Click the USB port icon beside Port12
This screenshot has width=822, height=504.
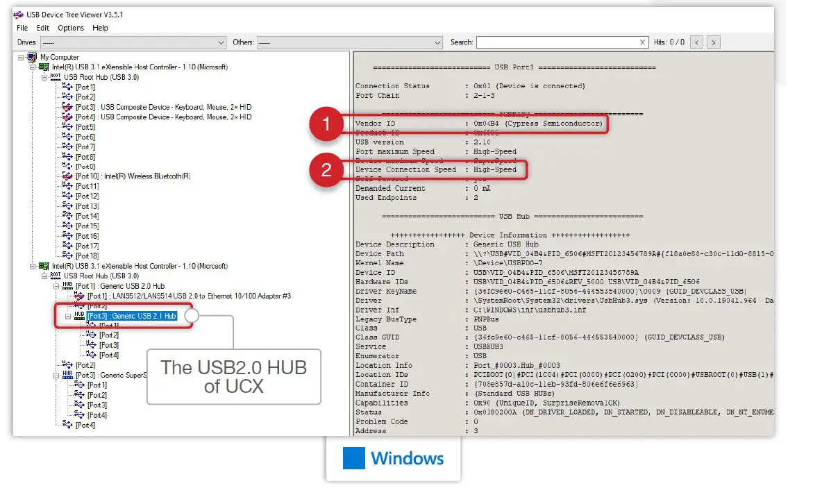[67, 196]
